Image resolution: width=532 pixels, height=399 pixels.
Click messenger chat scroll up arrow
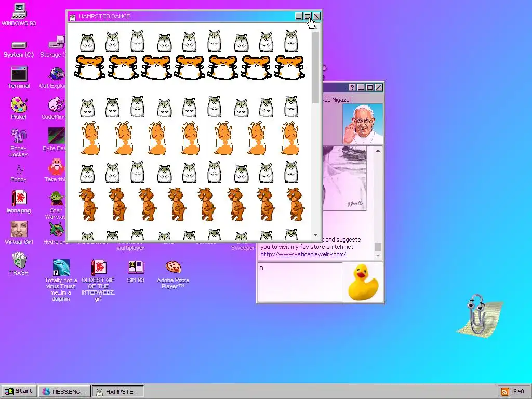tap(378, 151)
